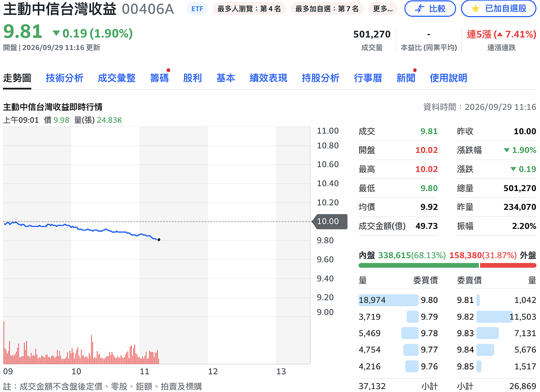
Task: Switch to the 走勢圖 tab
Action: pos(17,78)
